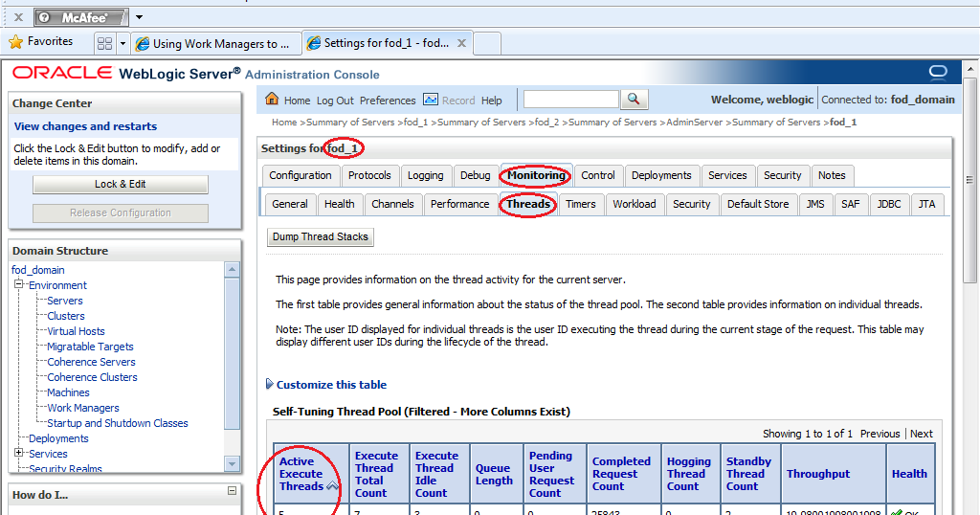The height and width of the screenshot is (515, 980).
Task: Open Startup and Shutdown Classes item
Action: [x=118, y=423]
